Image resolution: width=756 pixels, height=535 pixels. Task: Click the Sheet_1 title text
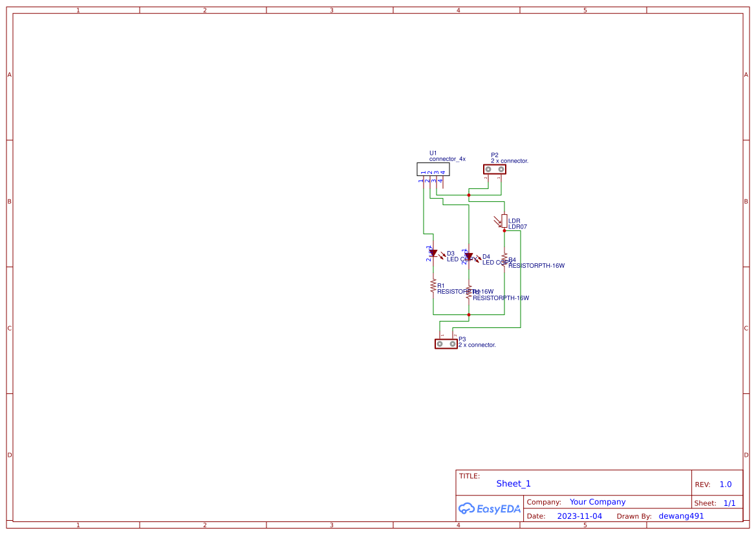click(513, 483)
